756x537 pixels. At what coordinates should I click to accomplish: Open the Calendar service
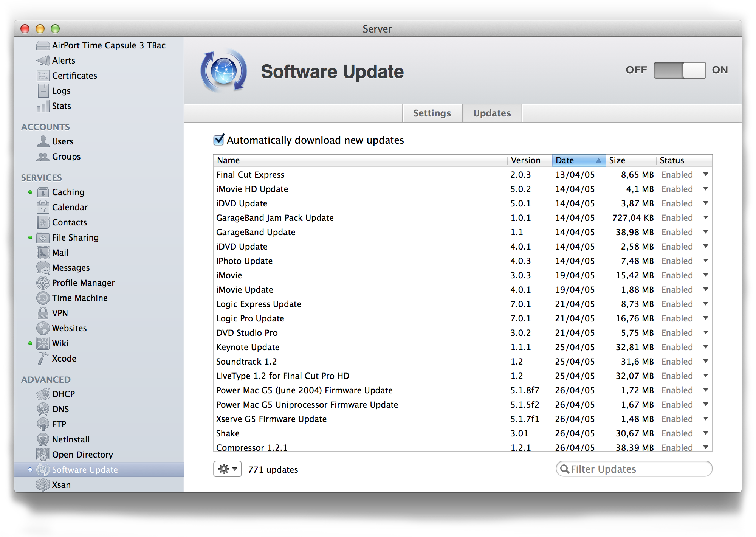(62, 207)
